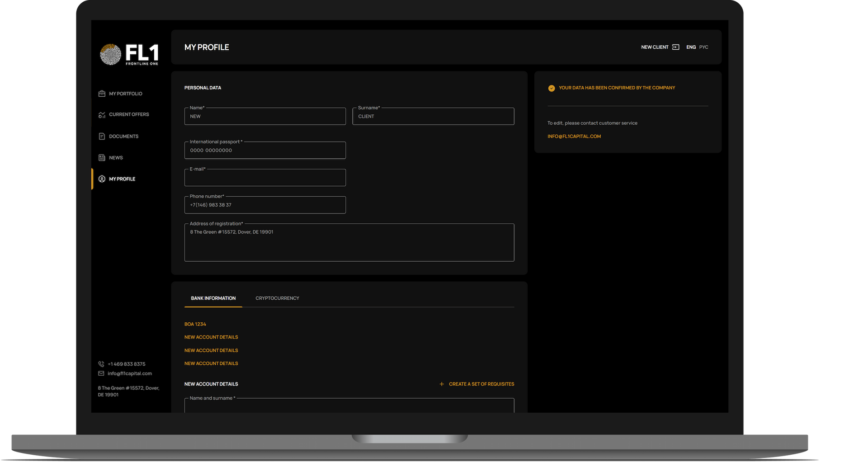Click the Documents page icon
This screenshot has height=462, width=868.
point(102,137)
